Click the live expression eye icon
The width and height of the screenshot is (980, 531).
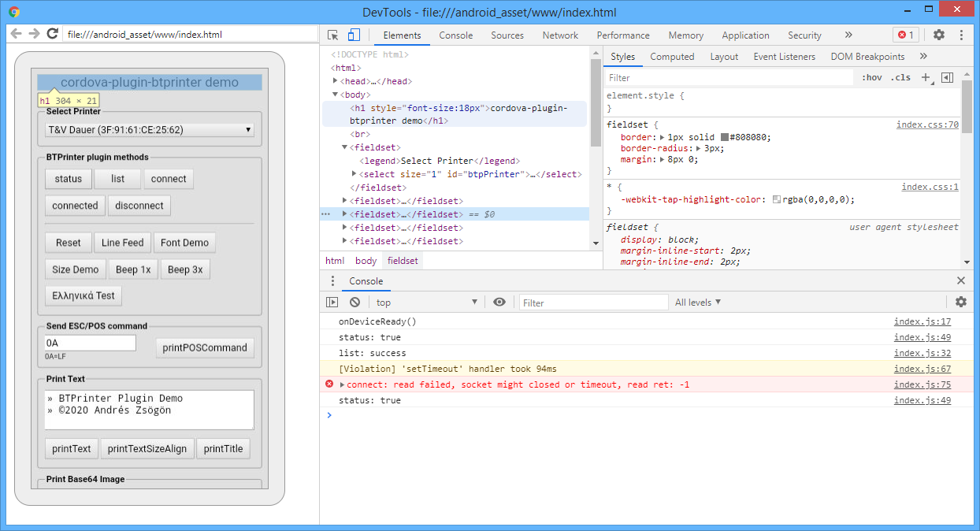(499, 303)
